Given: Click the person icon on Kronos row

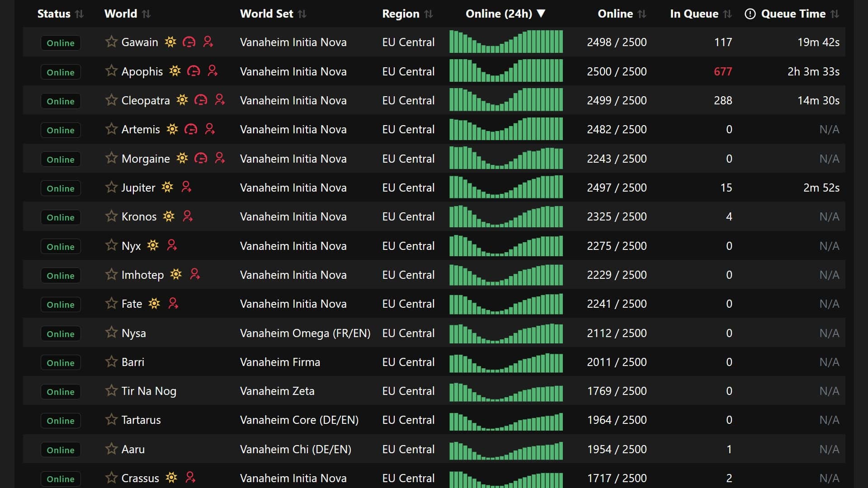Looking at the screenshot, I should coord(188,216).
